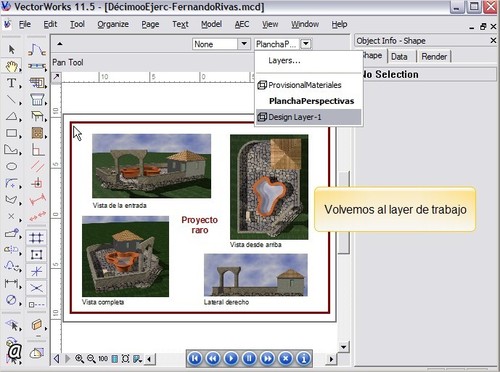
Task: Click the fit to objects icon
Action: 125,359
